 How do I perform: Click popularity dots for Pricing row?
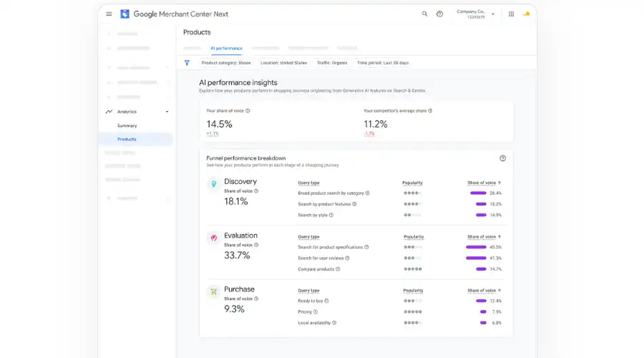(x=413, y=312)
